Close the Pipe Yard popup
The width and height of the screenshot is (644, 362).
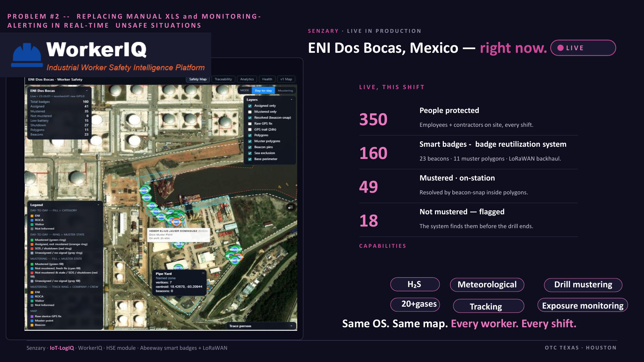pos(203,273)
